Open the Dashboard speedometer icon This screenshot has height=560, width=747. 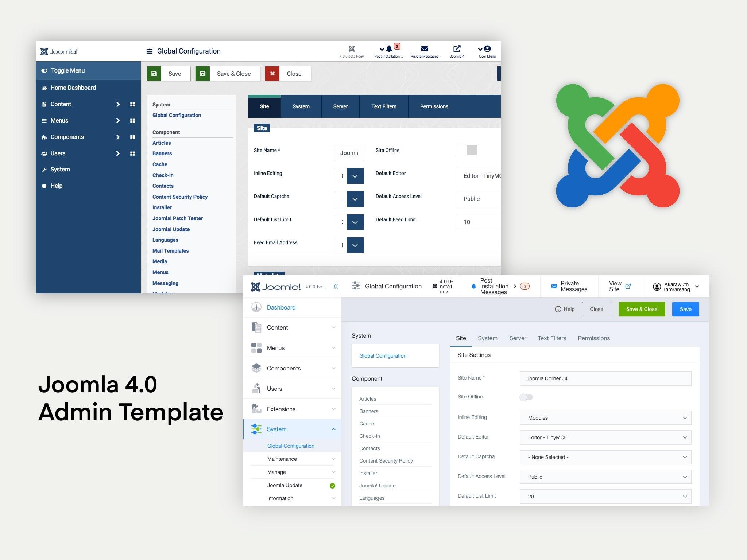256,307
